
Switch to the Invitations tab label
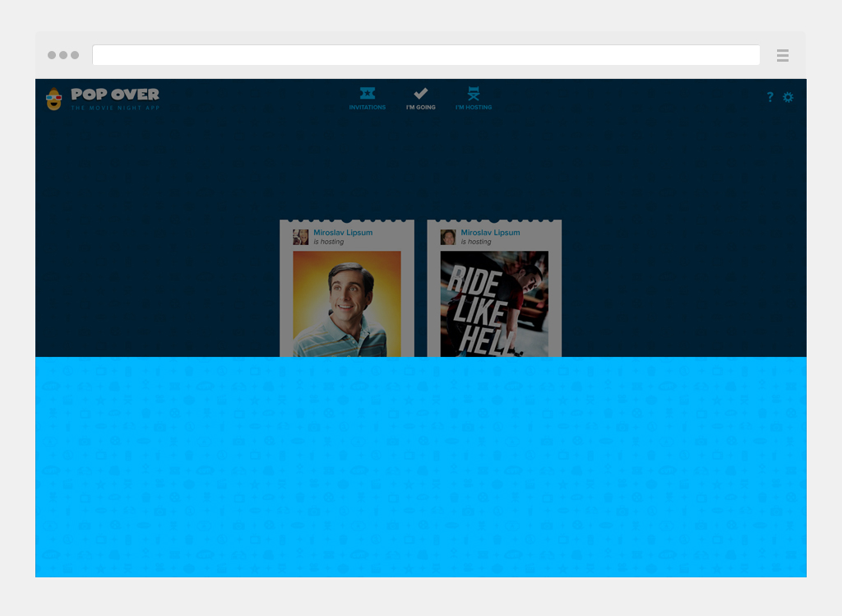tap(368, 108)
